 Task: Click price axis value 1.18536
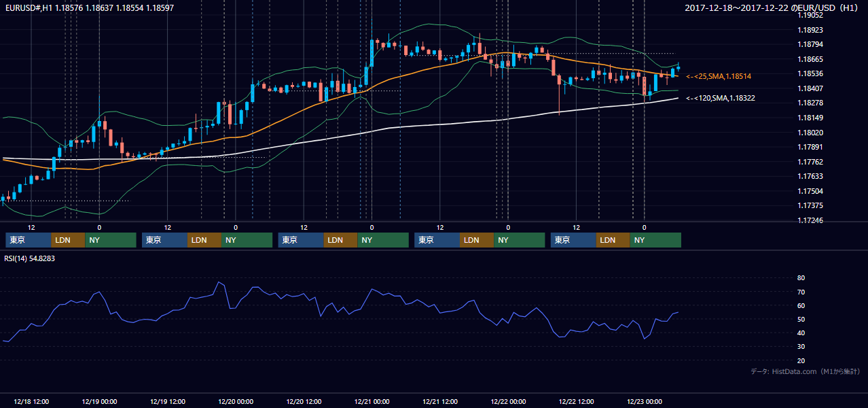point(810,73)
